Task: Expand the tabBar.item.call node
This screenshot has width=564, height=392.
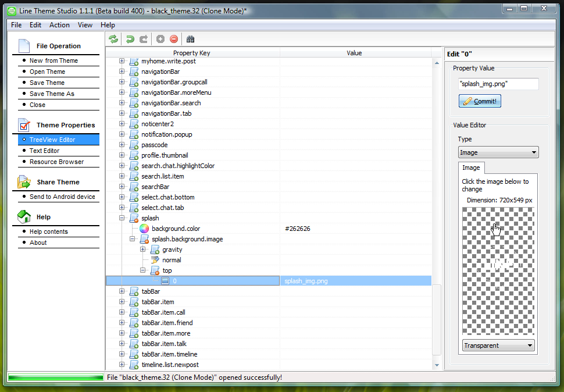Action: [122, 312]
